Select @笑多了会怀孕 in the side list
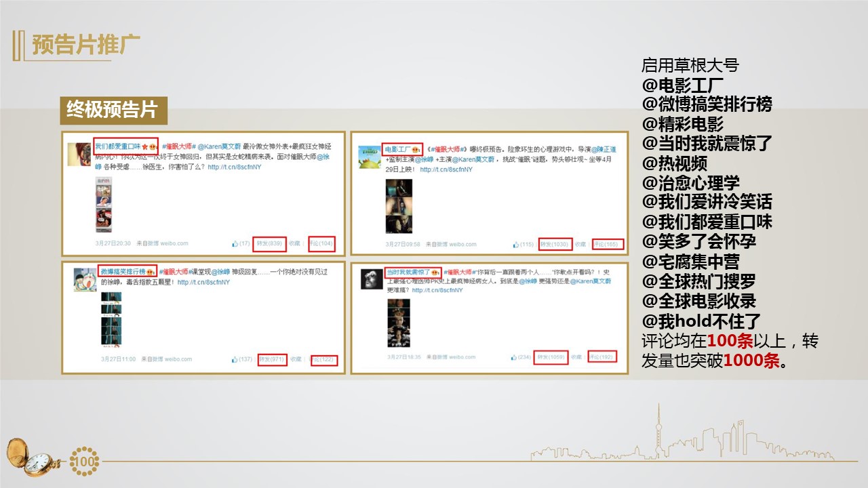The width and height of the screenshot is (868, 488). (698, 242)
